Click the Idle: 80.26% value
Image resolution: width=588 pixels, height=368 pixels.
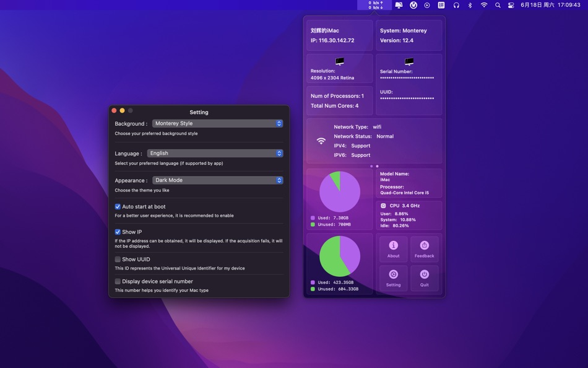[394, 226]
